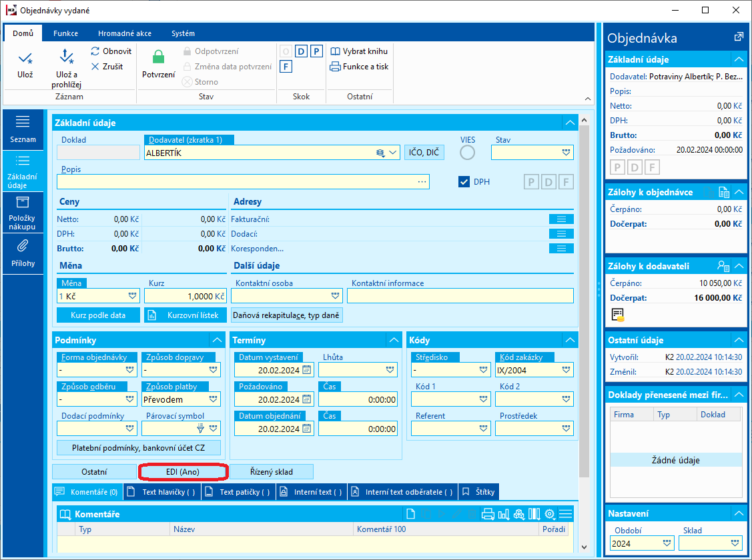Click the Ulož a prohlížej icon
Image resolution: width=752 pixels, height=560 pixels.
[x=66, y=58]
